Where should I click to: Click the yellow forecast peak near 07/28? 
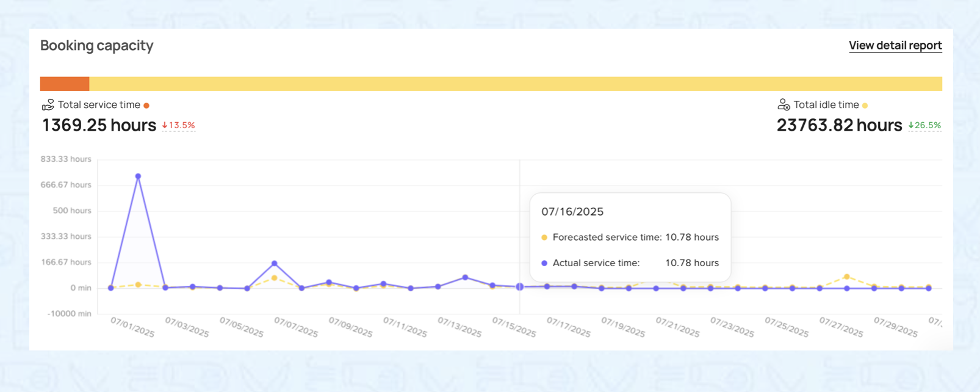click(x=846, y=277)
